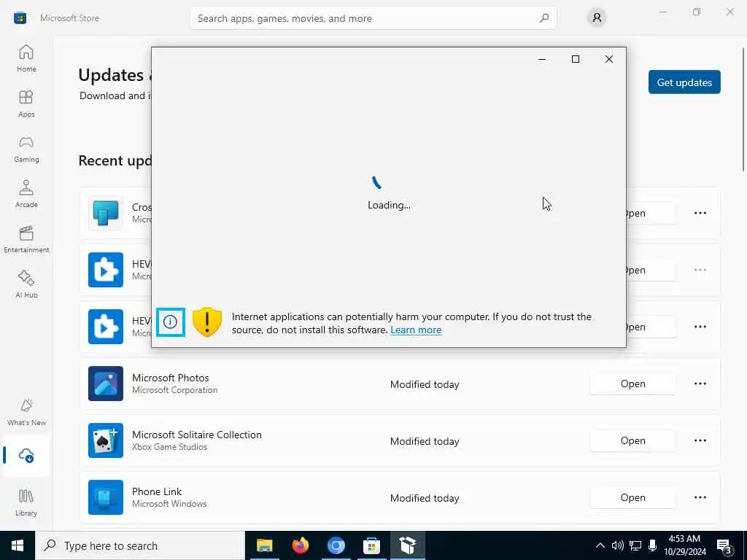Click the Store page vertical scrollbar
The height and width of the screenshot is (560, 747).
pyautogui.click(x=743, y=109)
